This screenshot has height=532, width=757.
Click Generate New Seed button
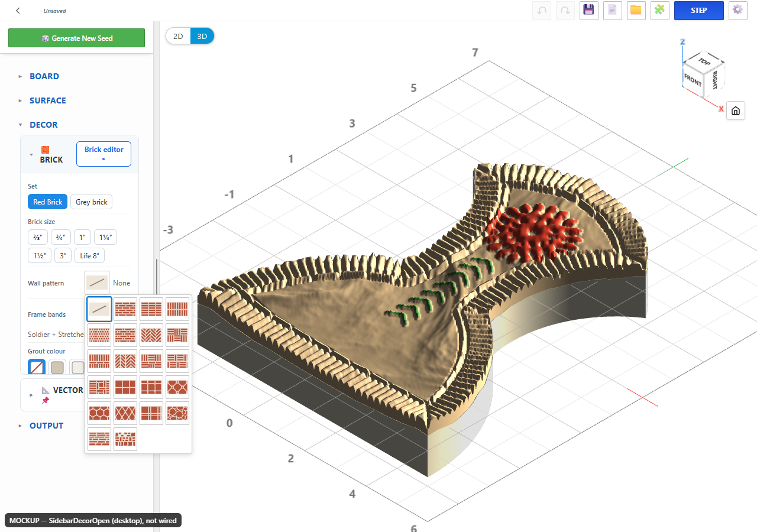point(77,38)
